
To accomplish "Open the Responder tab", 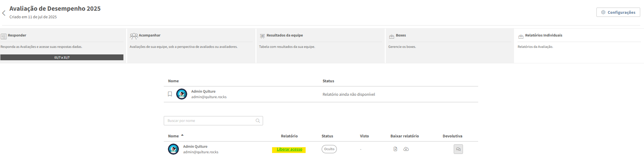I will pyautogui.click(x=17, y=35).
